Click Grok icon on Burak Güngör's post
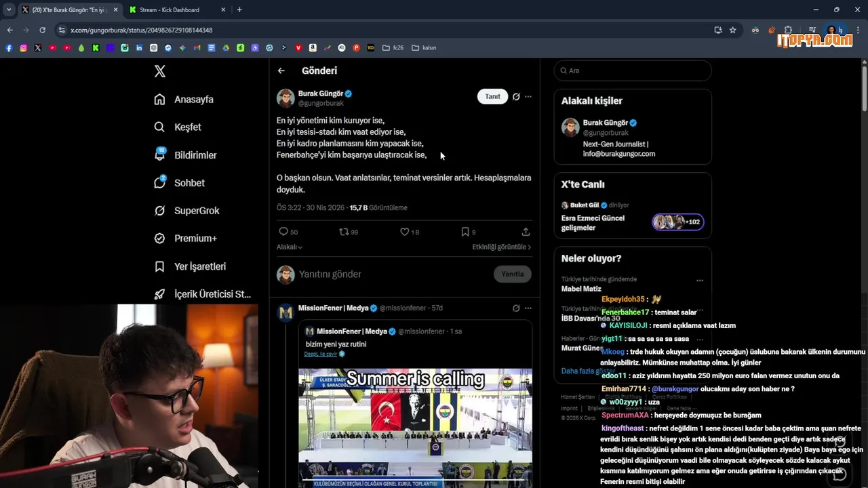Screen dimensions: 868x488 pos(516,96)
